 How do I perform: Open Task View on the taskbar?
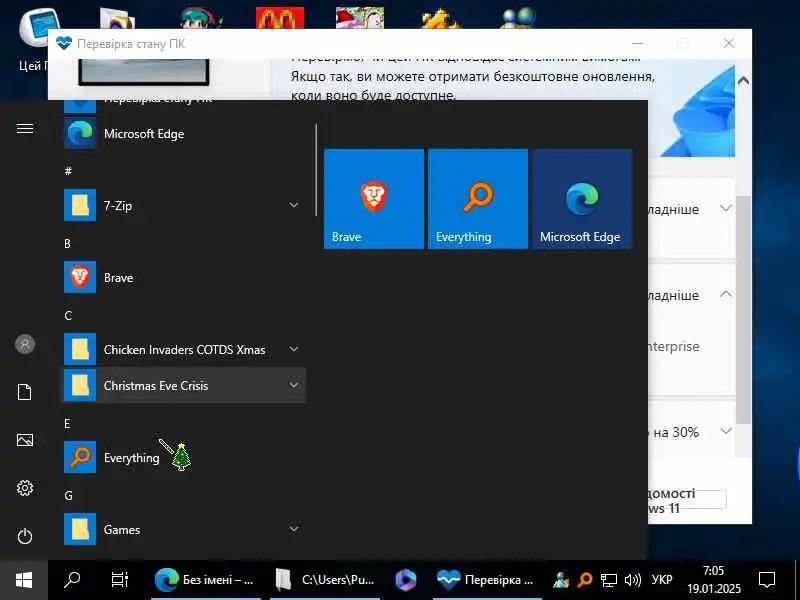[x=120, y=580]
